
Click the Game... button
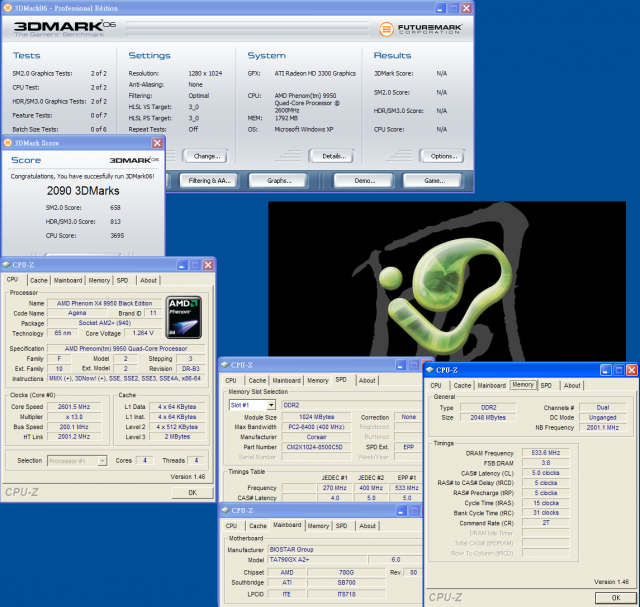pyautogui.click(x=434, y=180)
